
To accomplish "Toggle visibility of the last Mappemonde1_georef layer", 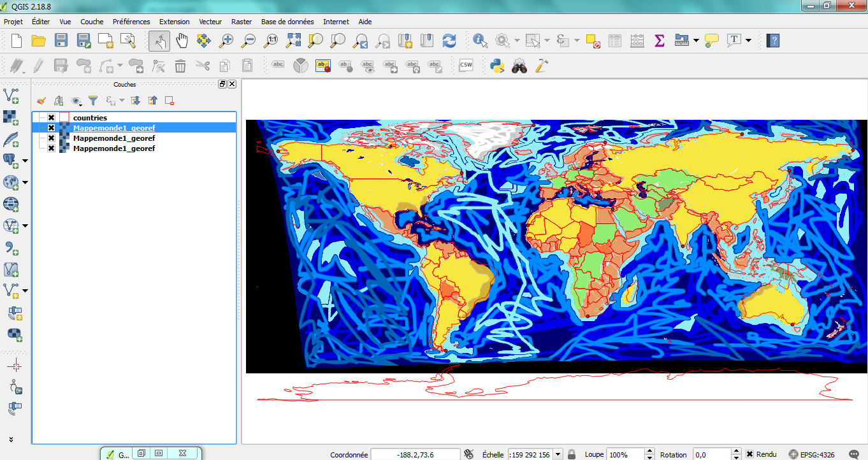I will 52,148.
